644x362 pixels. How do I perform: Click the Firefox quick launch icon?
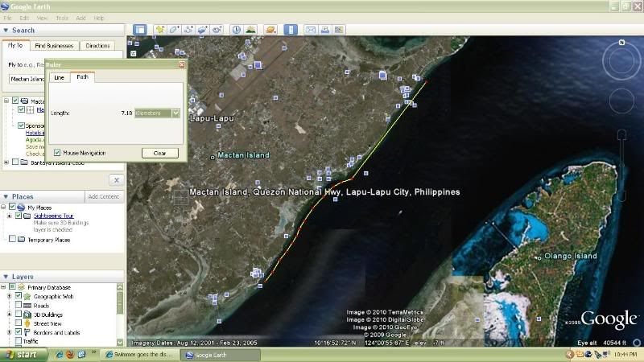click(x=70, y=355)
